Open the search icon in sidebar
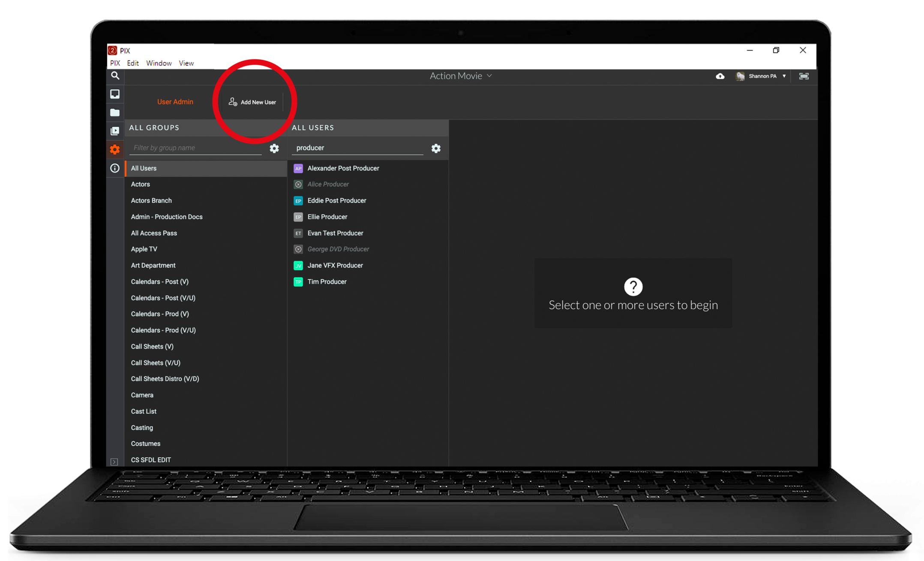This screenshot has width=924, height=561. [115, 76]
